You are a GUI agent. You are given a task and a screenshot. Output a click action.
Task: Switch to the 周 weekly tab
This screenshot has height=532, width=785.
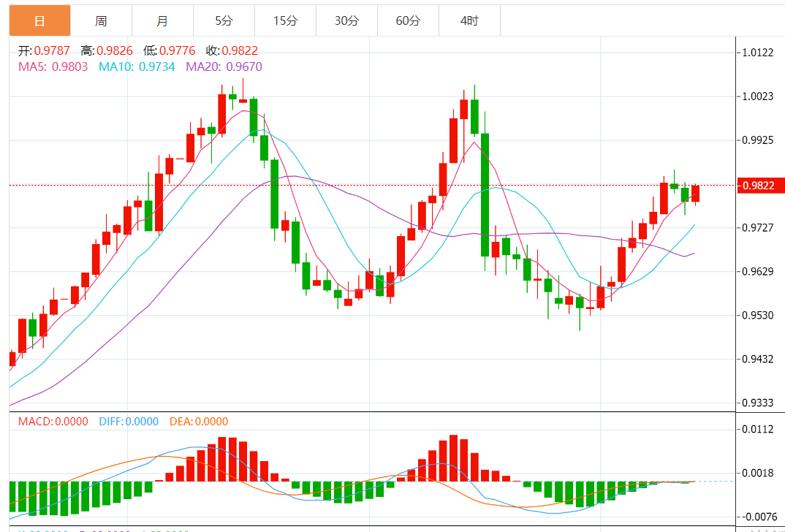coord(101,21)
